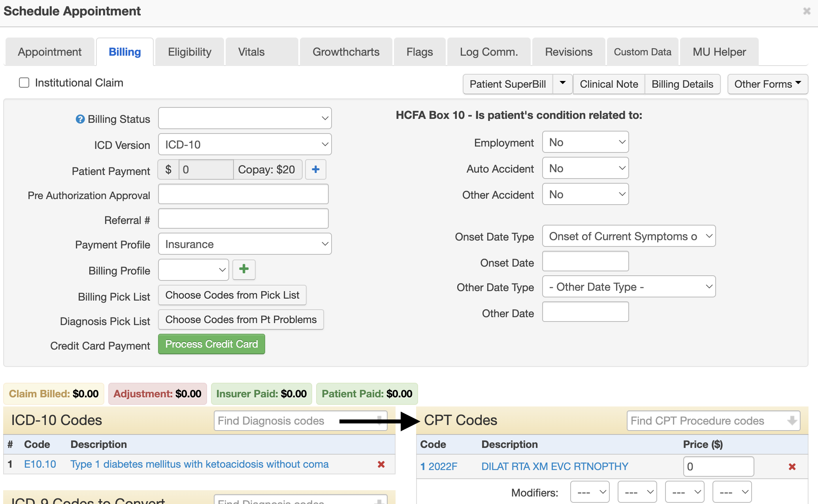Open the Revisions tab
818x504 pixels.
point(569,52)
